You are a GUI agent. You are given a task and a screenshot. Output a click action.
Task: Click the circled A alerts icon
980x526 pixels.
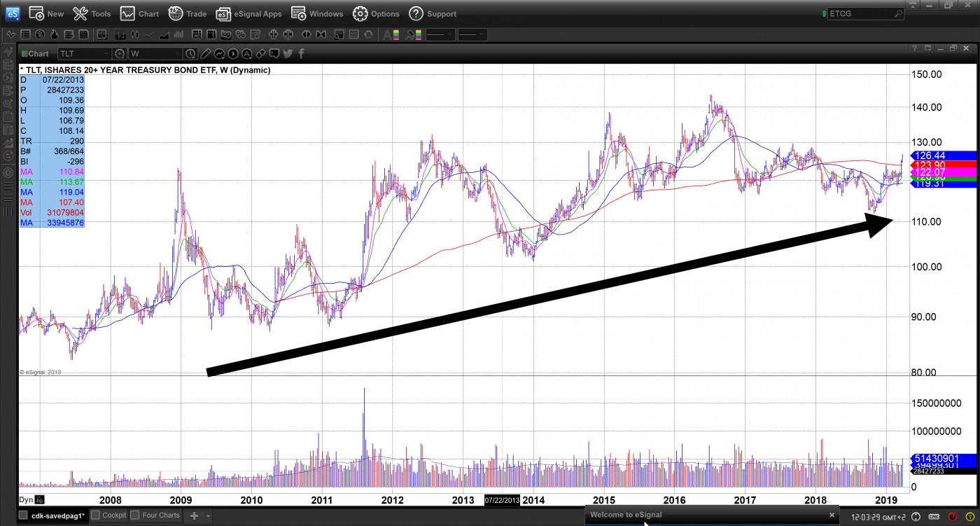click(x=246, y=53)
